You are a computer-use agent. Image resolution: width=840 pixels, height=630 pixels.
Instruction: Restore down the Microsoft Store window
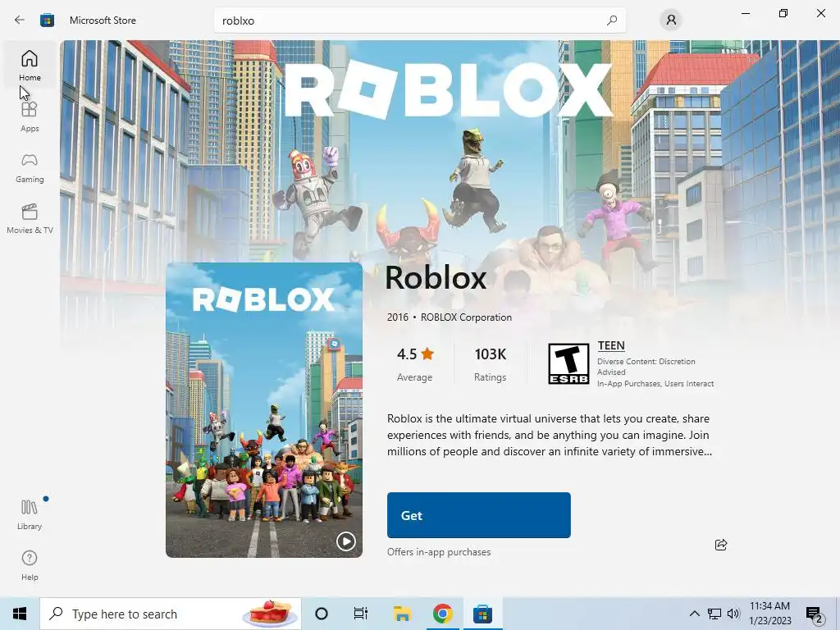(x=783, y=13)
